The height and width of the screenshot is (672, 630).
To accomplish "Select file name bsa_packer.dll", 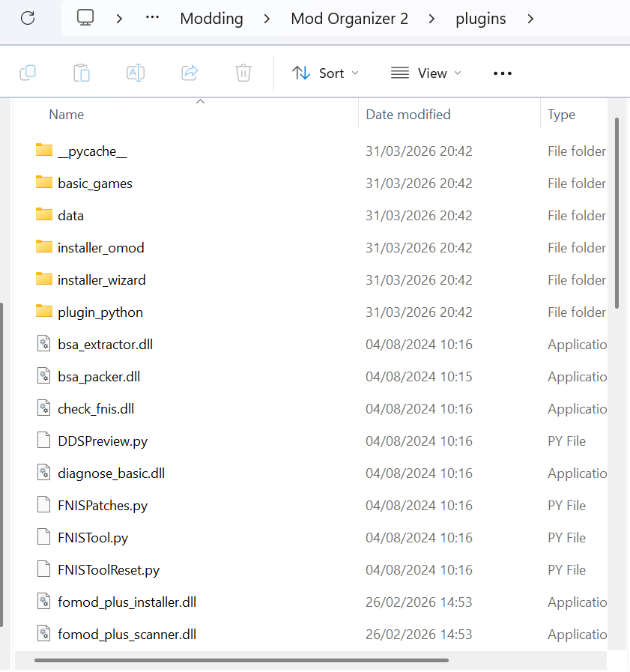I will point(99,376).
